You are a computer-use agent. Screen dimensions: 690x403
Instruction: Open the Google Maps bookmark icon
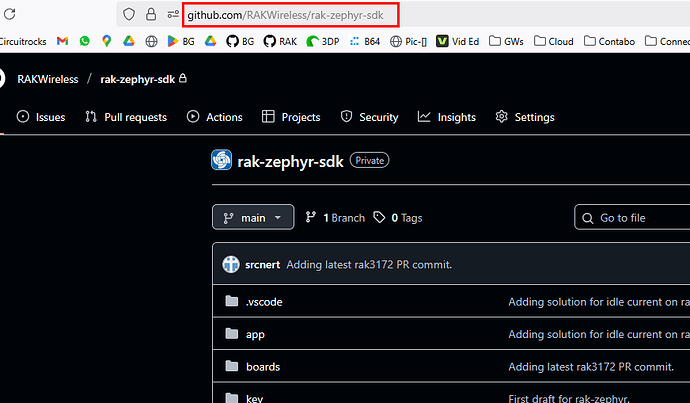tap(106, 41)
